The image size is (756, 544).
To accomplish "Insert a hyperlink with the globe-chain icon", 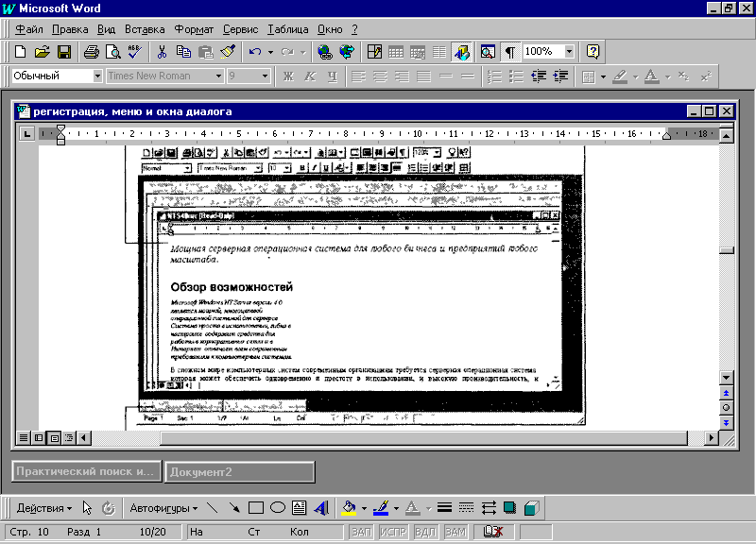I will pyautogui.click(x=325, y=52).
